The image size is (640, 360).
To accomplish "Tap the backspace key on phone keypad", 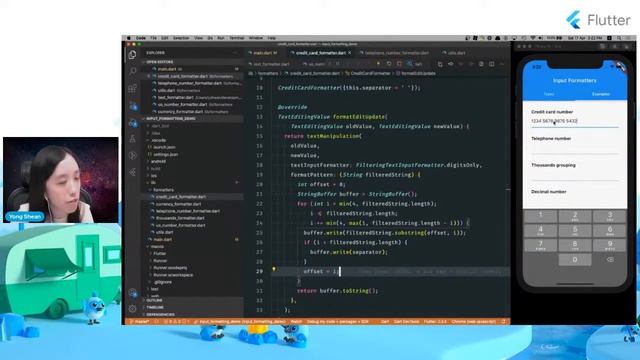I will click(x=610, y=260).
